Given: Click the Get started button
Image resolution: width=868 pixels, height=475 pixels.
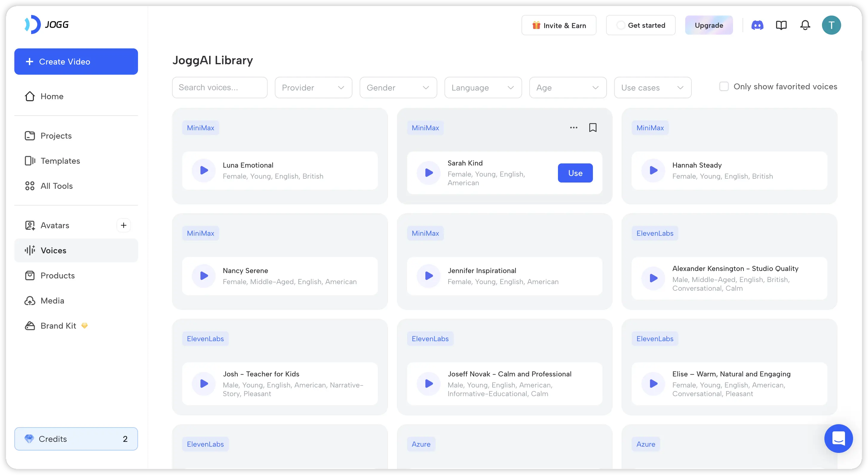Looking at the screenshot, I should [x=641, y=25].
